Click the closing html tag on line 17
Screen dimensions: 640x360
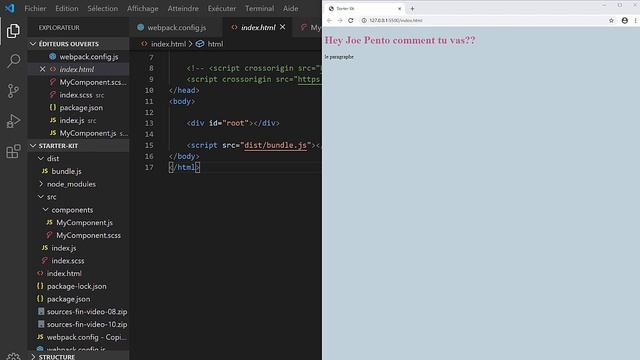(x=184, y=167)
